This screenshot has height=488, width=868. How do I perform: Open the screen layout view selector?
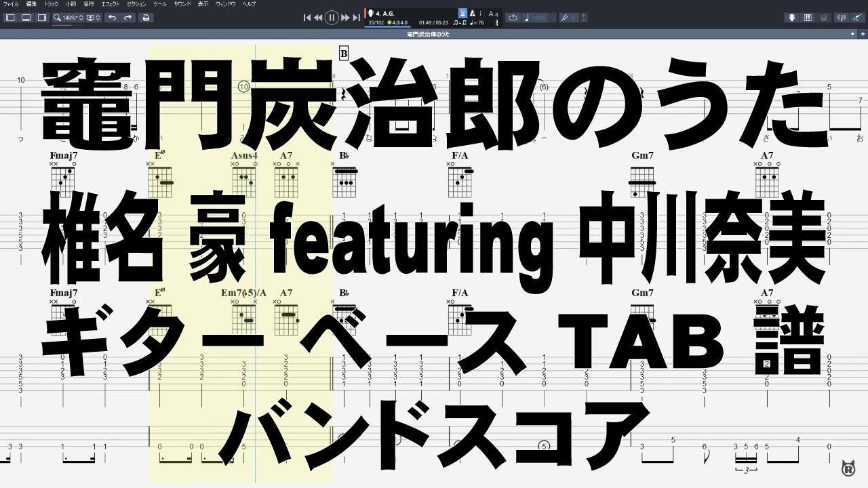point(94,18)
